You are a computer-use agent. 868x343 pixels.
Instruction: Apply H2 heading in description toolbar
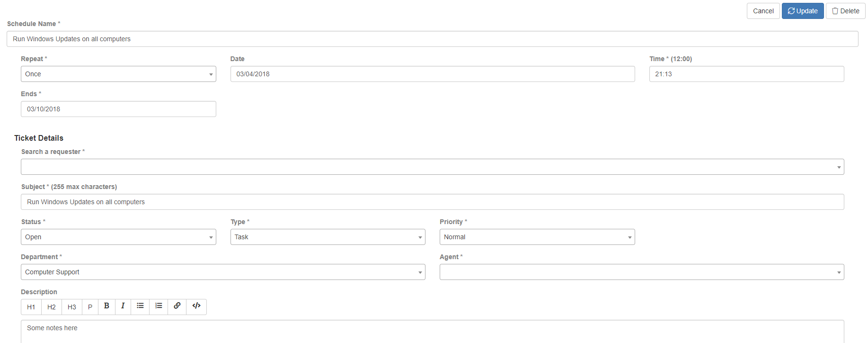[52, 307]
